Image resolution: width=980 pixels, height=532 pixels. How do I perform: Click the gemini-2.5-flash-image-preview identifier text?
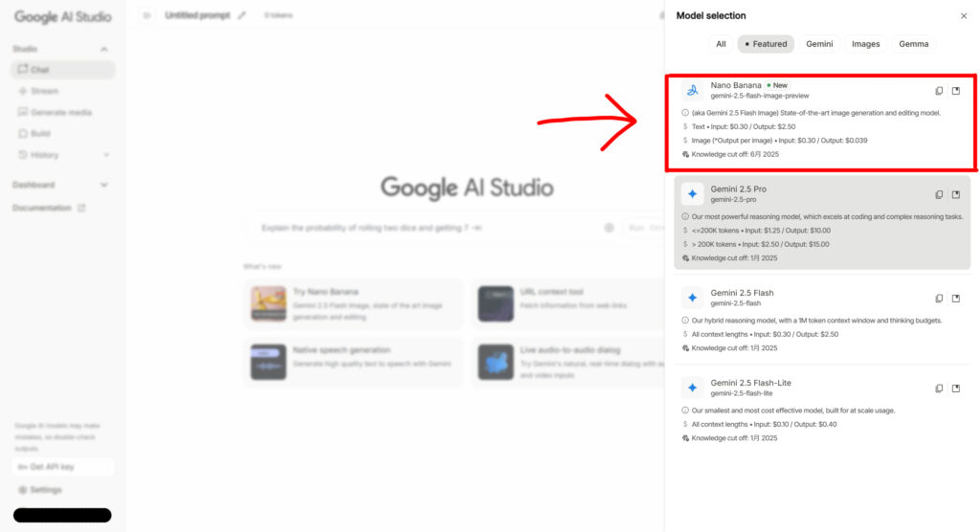point(759,97)
